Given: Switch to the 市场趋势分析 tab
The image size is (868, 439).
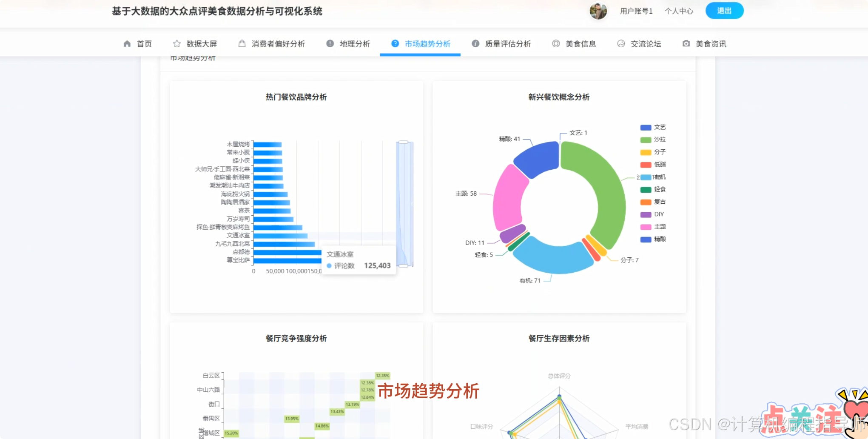Looking at the screenshot, I should coord(426,43).
